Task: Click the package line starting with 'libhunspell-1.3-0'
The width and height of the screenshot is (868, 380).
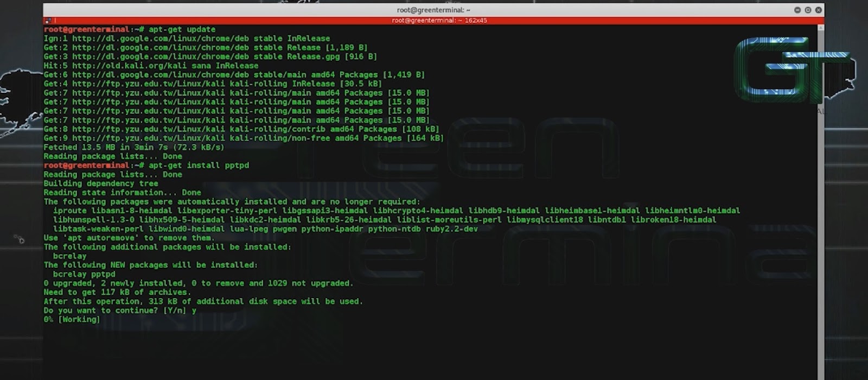Action: click(x=385, y=219)
